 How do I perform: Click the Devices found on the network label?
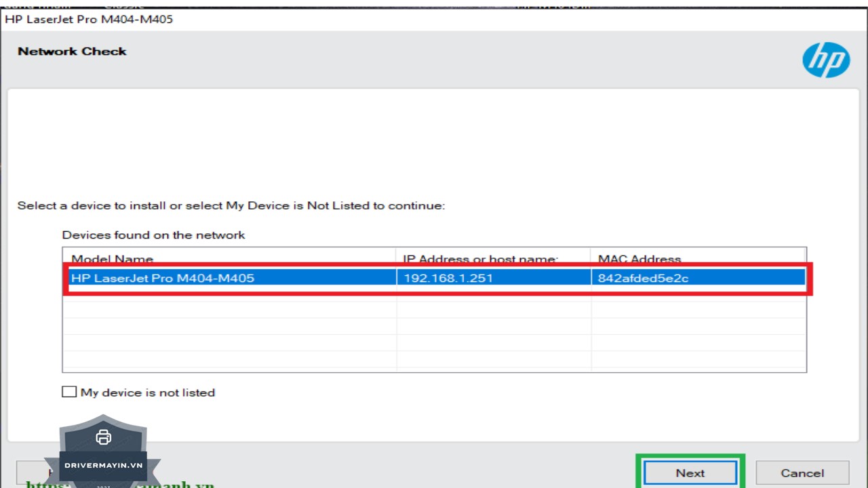pos(153,235)
